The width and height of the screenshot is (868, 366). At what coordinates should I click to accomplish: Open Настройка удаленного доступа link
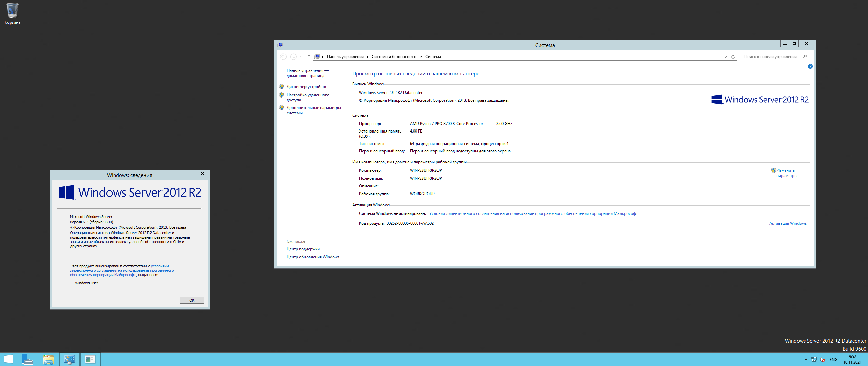(x=308, y=97)
